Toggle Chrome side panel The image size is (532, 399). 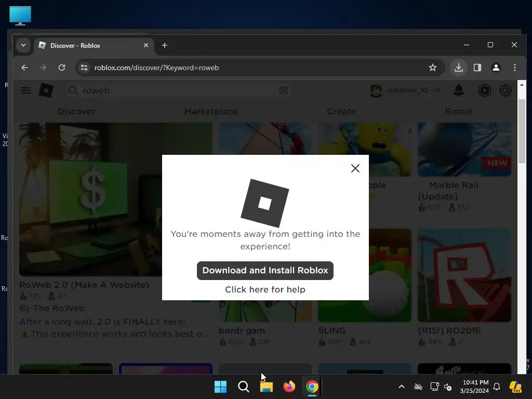coord(477,68)
